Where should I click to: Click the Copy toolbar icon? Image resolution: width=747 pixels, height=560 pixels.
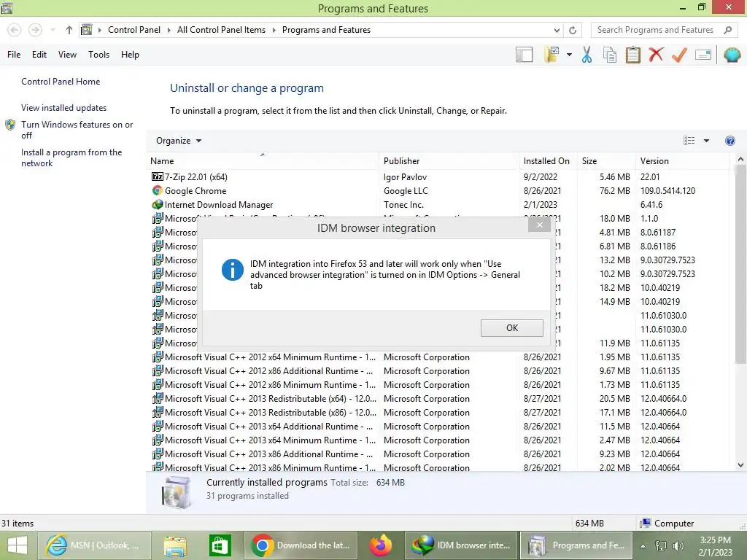tap(610, 55)
